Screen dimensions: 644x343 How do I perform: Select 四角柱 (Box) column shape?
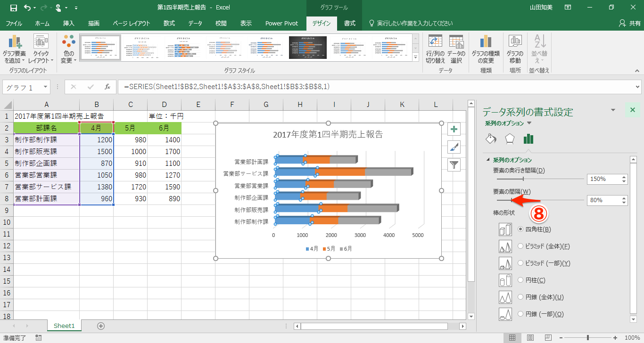coord(521,229)
